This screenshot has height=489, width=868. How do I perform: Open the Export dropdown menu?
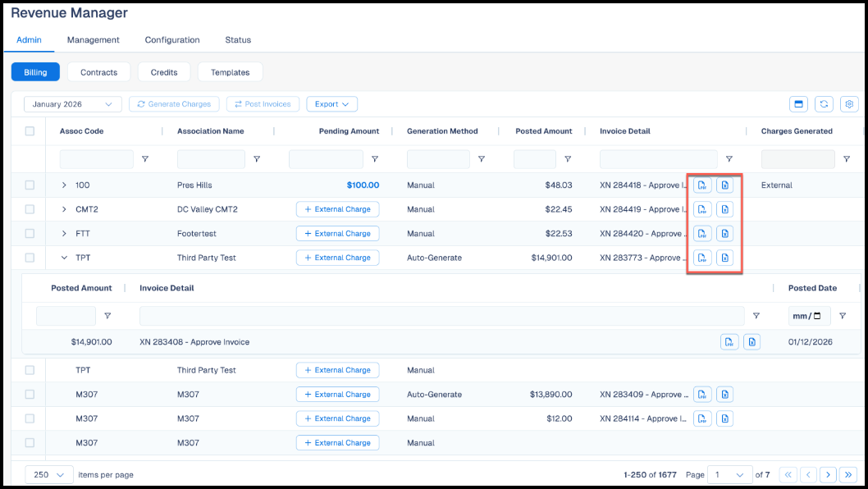331,104
